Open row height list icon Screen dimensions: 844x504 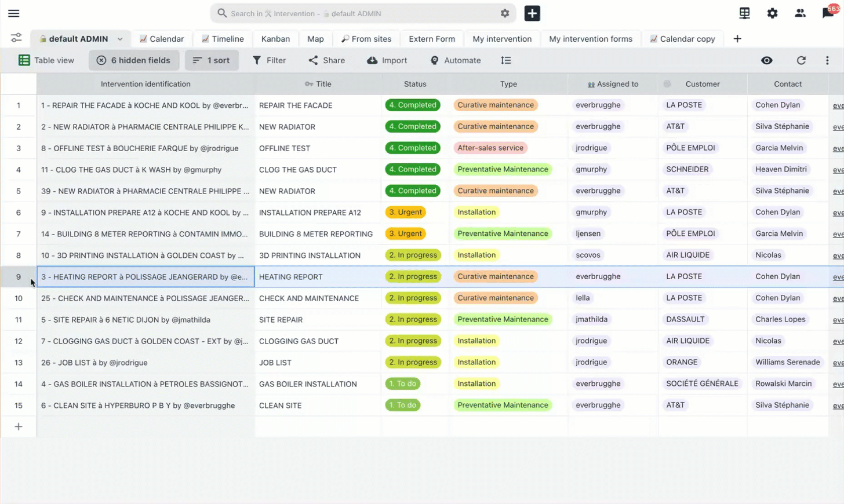pos(506,60)
